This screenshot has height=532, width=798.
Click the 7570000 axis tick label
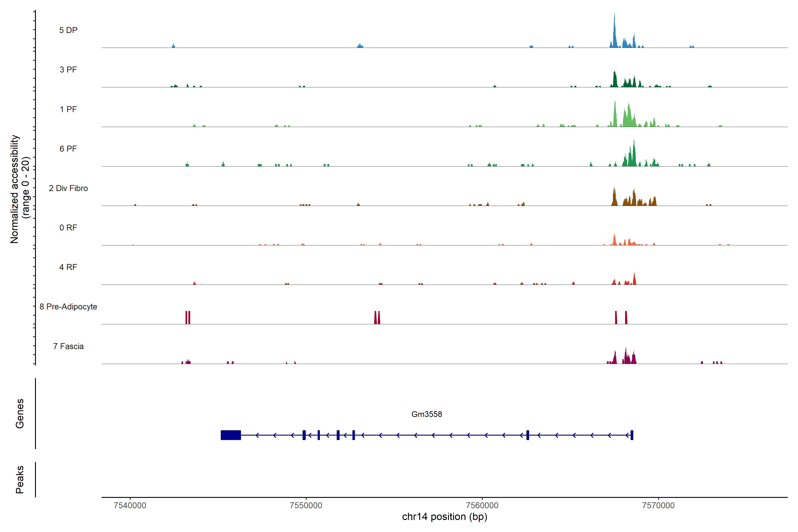[658, 506]
